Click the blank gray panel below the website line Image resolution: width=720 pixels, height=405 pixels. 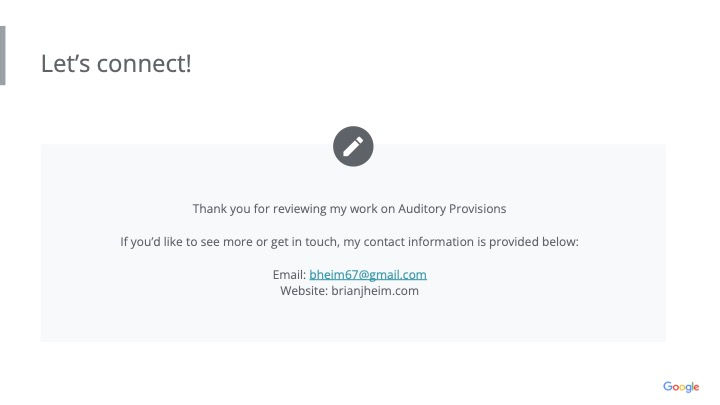click(353, 320)
